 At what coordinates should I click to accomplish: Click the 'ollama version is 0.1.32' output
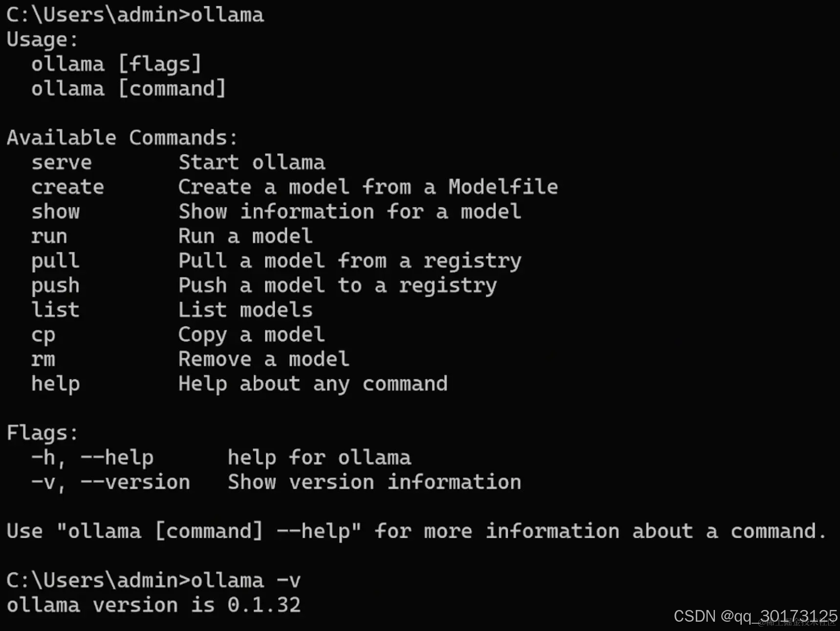153,605
